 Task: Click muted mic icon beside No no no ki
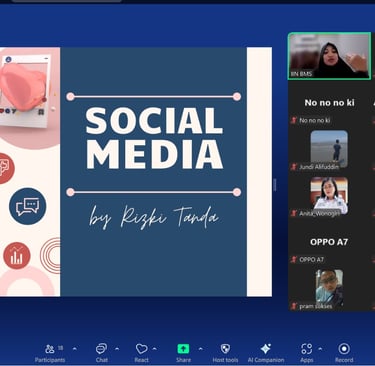pos(294,120)
